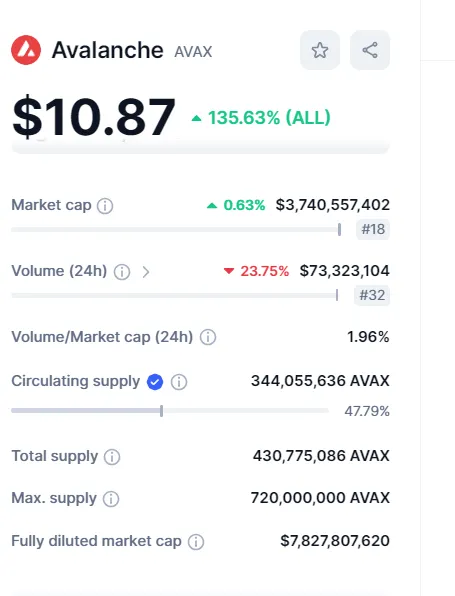Click the volume rank bar

coord(175,295)
